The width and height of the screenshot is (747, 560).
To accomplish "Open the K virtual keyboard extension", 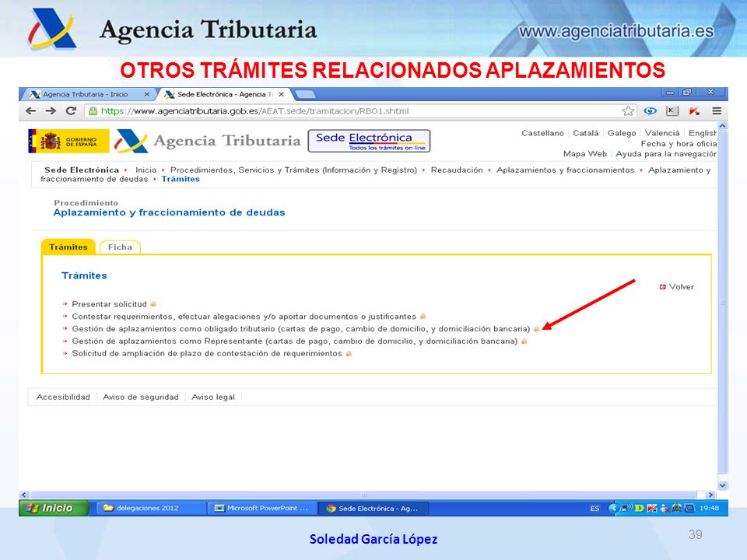I will coord(672,111).
